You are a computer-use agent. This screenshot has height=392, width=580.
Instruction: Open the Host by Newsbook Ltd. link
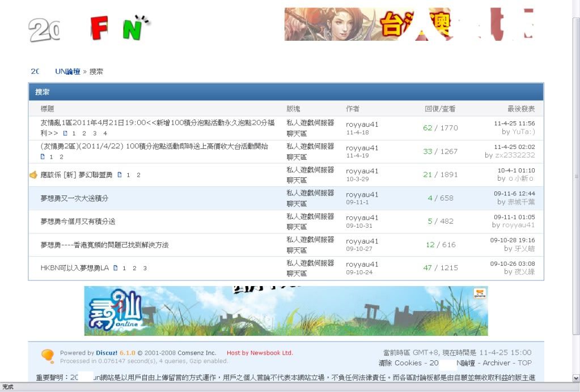pos(260,353)
